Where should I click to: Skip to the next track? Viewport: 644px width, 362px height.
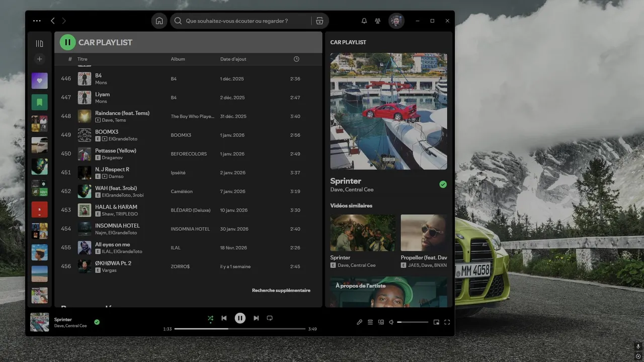[256, 318]
